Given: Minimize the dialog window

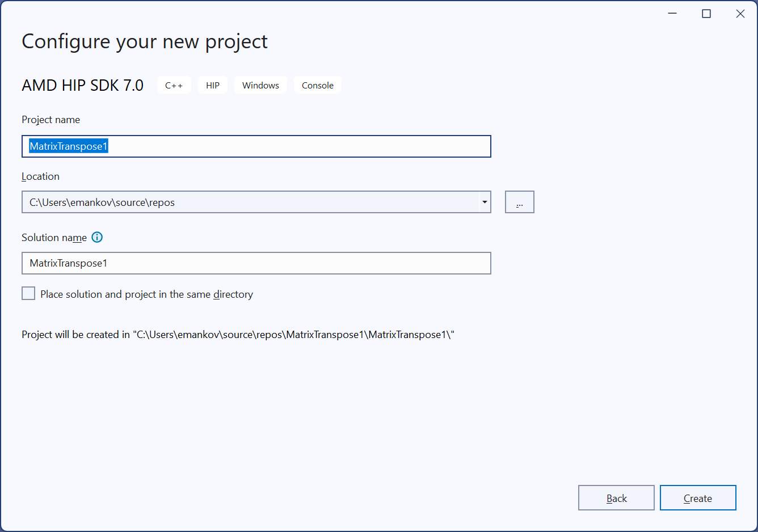Looking at the screenshot, I should [x=672, y=14].
